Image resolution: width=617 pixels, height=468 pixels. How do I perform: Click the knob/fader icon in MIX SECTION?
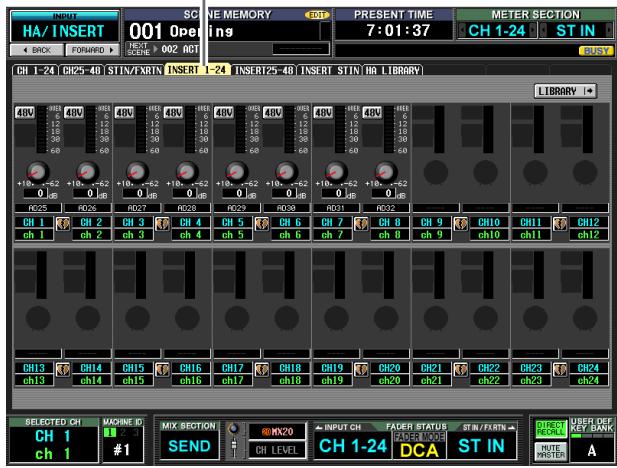pos(234,440)
